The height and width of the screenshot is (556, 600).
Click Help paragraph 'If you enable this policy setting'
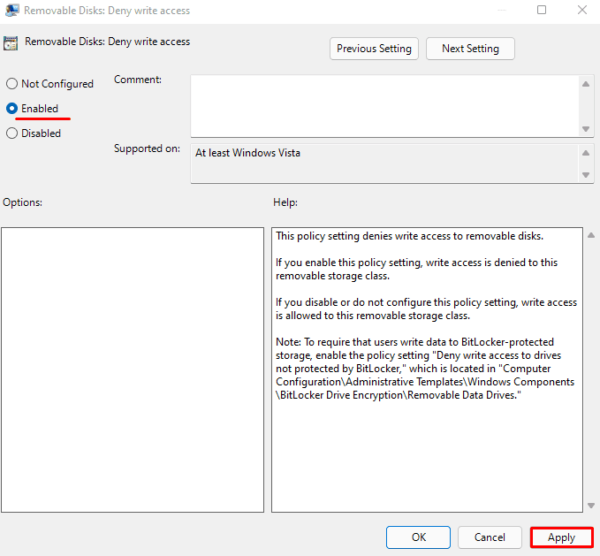pyautogui.click(x=416, y=269)
